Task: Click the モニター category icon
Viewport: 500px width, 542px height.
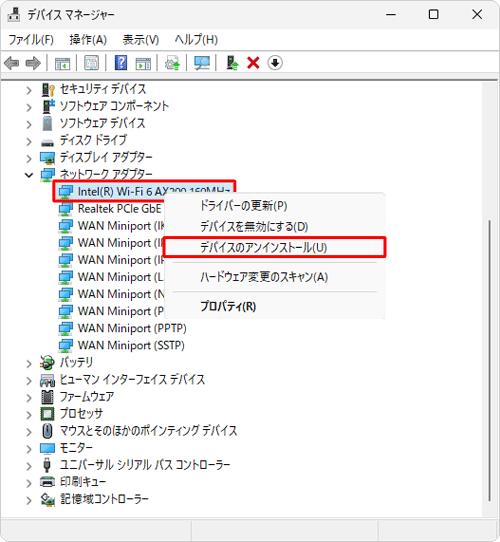Action: [47, 448]
